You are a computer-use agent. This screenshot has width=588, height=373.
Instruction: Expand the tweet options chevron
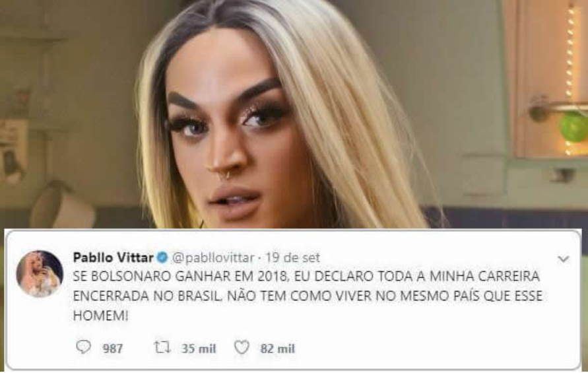point(563,259)
